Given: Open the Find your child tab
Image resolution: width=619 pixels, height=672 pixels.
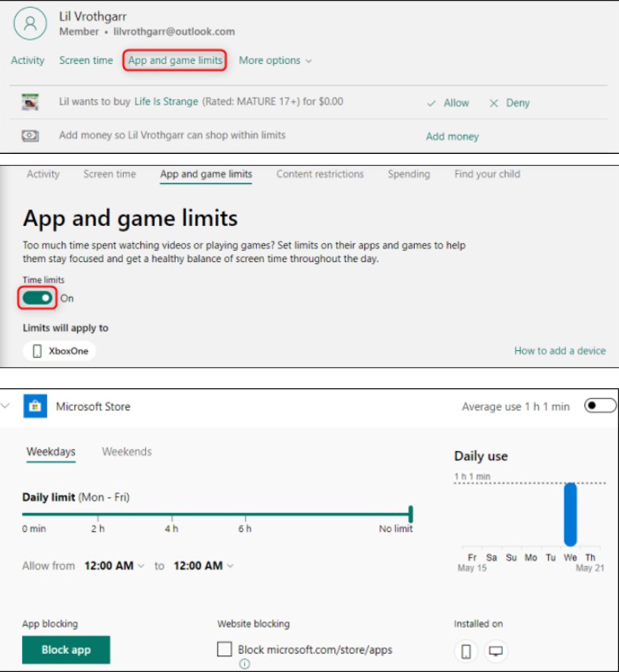Looking at the screenshot, I should tap(487, 174).
